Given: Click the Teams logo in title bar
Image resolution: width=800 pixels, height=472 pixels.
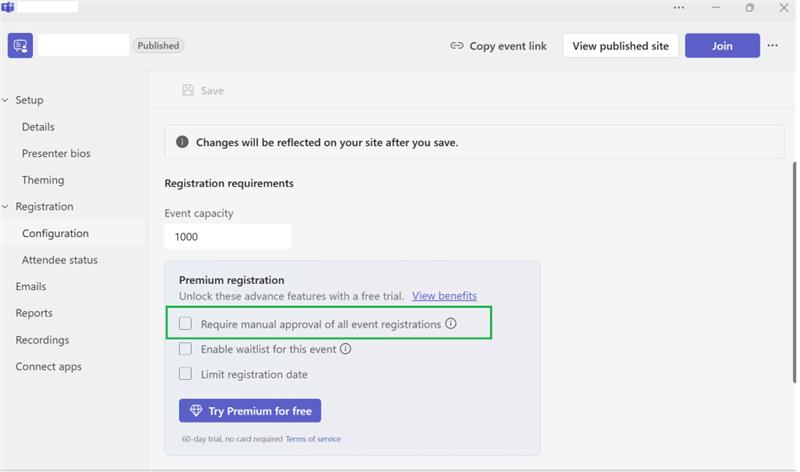Looking at the screenshot, I should click(x=8, y=7).
